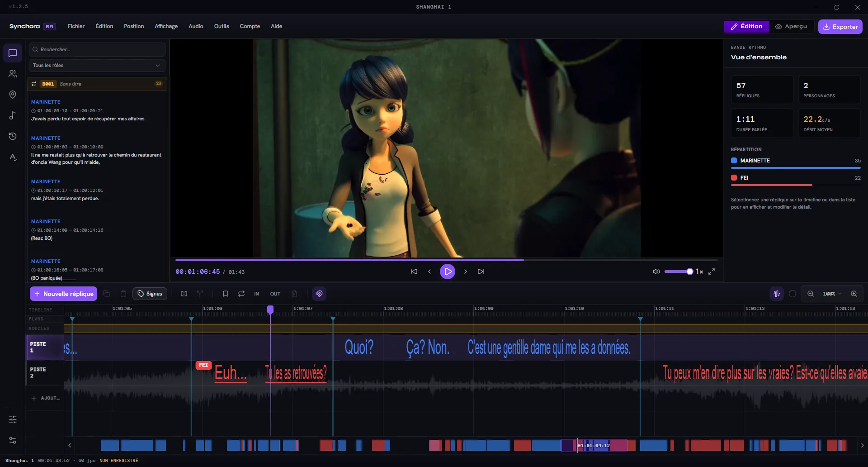The height and width of the screenshot is (467, 868).
Task: Toggle the Signes button
Action: (x=150, y=294)
